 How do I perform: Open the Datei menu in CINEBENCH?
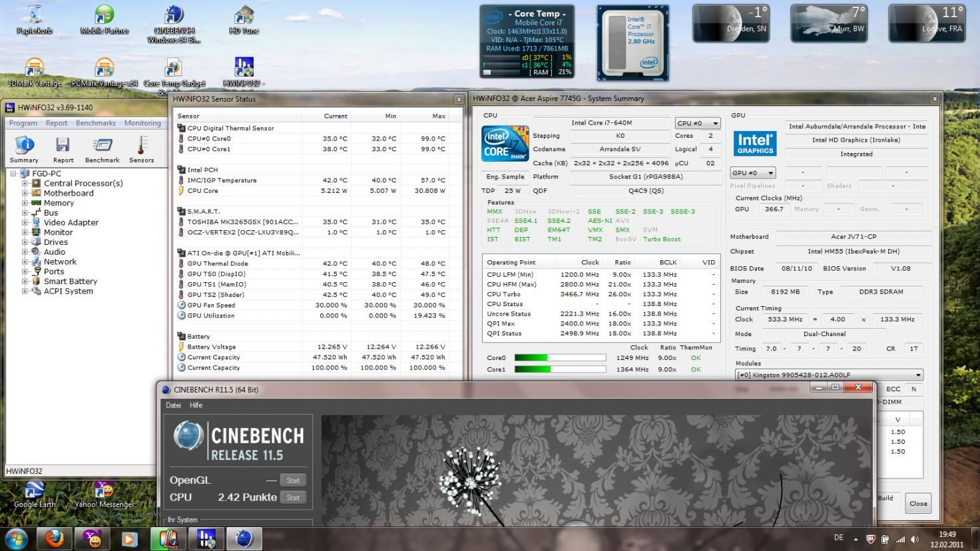pyautogui.click(x=173, y=405)
